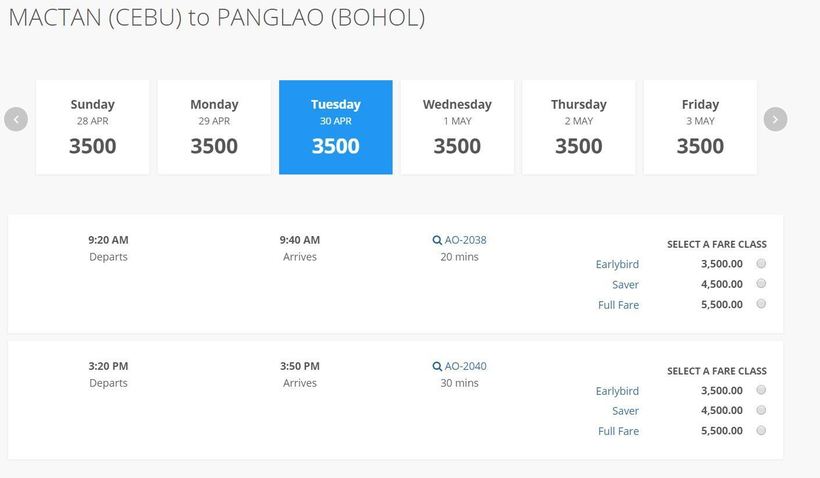
Task: Click Earlybird label of AO-2038 flight
Action: [617, 264]
